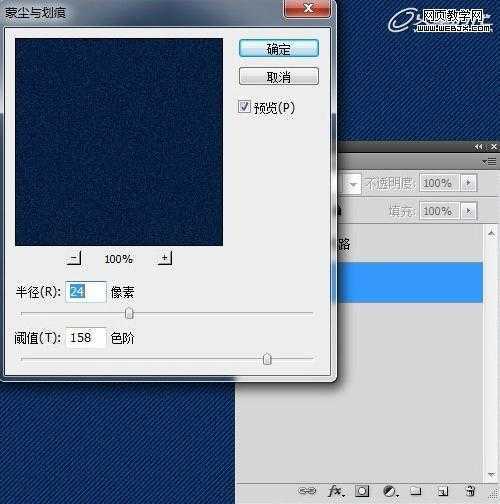
Task: Click the layers panel scroll down arrow
Action: (491, 475)
